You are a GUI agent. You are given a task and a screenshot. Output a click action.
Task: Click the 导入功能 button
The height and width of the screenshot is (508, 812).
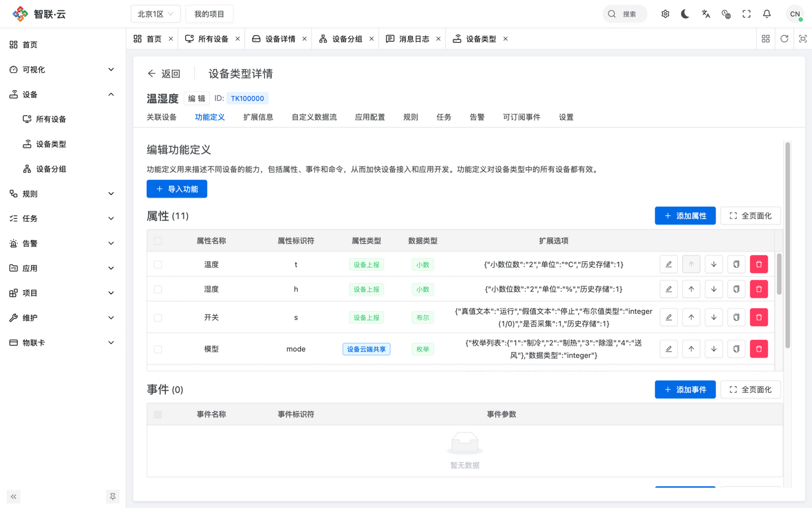pyautogui.click(x=177, y=189)
